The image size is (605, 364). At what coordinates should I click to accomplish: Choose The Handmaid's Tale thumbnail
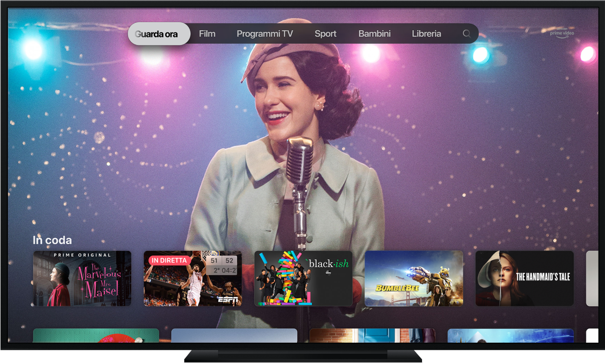click(x=524, y=279)
